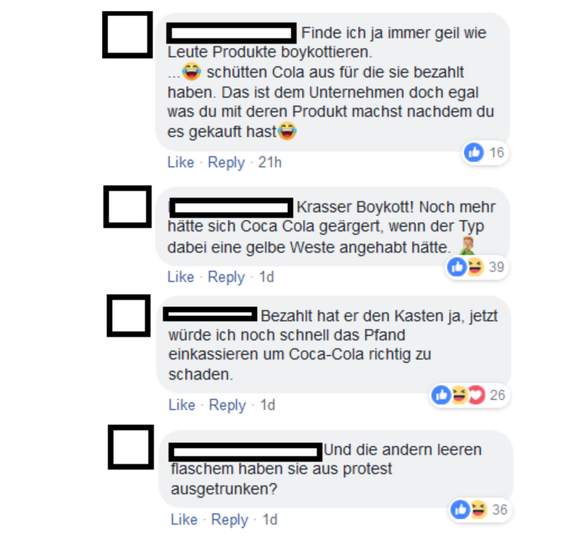The width and height of the screenshot is (582, 555).
Task: Open the 21h timestamp of first comment
Action: point(270,162)
